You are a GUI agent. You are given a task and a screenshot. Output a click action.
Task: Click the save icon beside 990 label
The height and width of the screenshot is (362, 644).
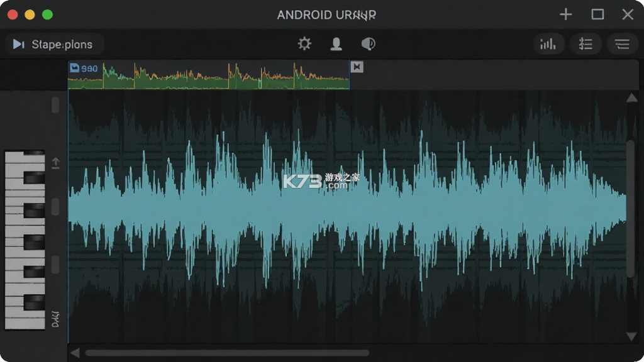click(74, 67)
